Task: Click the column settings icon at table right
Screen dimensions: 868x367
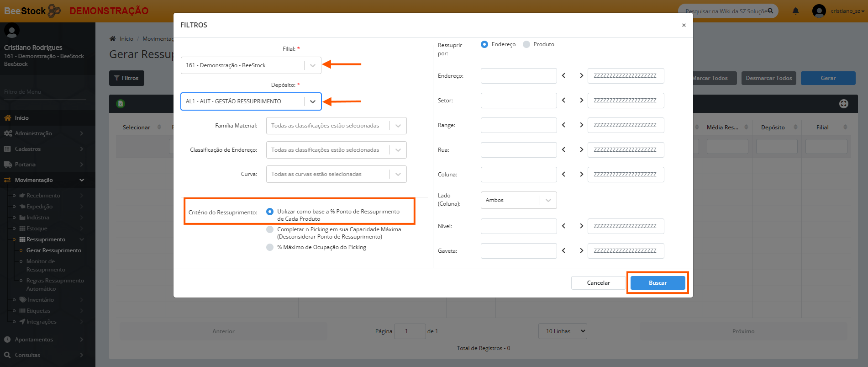Action: [843, 104]
